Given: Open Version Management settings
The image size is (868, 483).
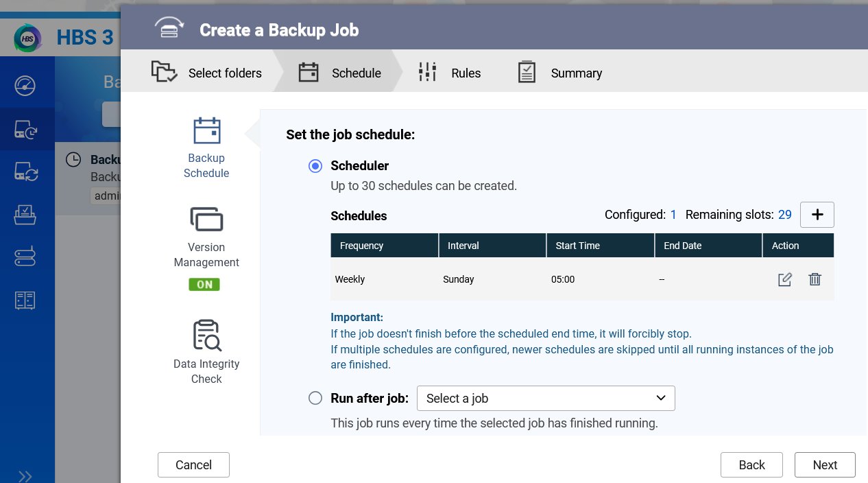Looking at the screenshot, I should (x=206, y=247).
